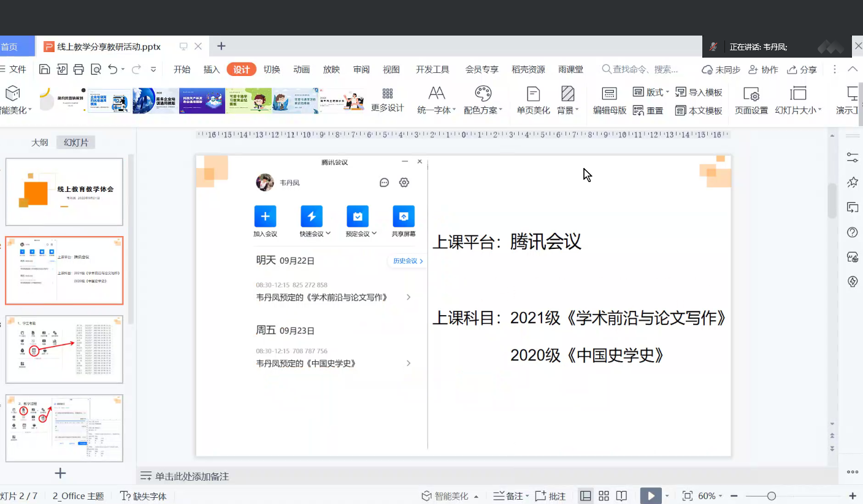Select 幻灯片 thumbnails panel tab
This screenshot has height=504, width=863.
point(76,142)
